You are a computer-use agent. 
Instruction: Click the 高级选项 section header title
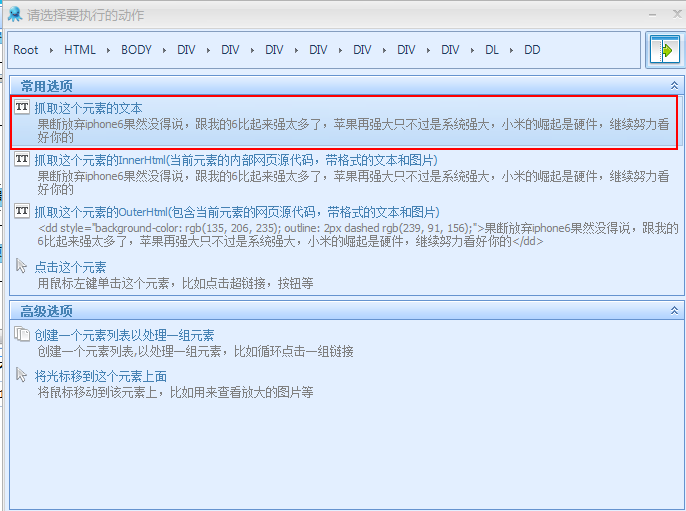(x=46, y=311)
